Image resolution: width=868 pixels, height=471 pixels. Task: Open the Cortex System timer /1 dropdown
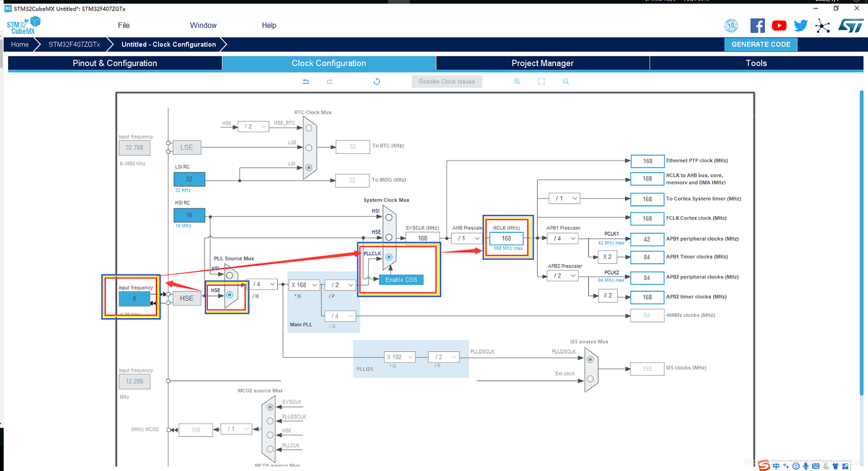tap(564, 198)
